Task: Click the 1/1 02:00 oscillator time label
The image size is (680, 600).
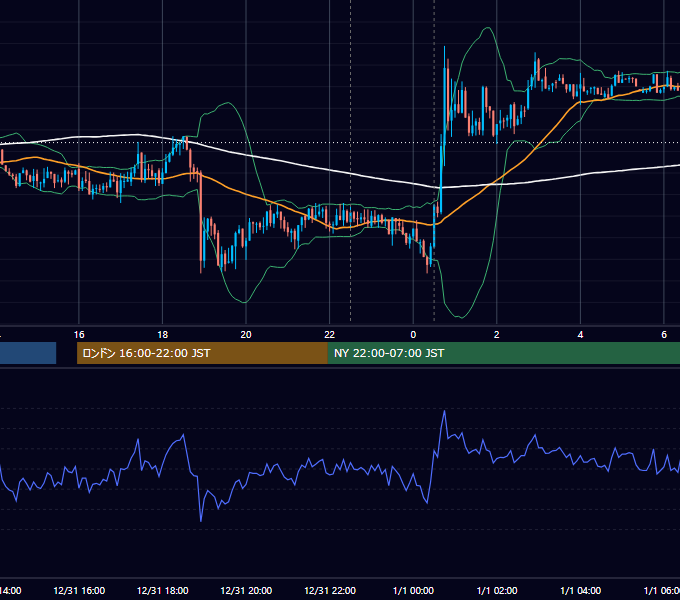Action: coord(497,590)
